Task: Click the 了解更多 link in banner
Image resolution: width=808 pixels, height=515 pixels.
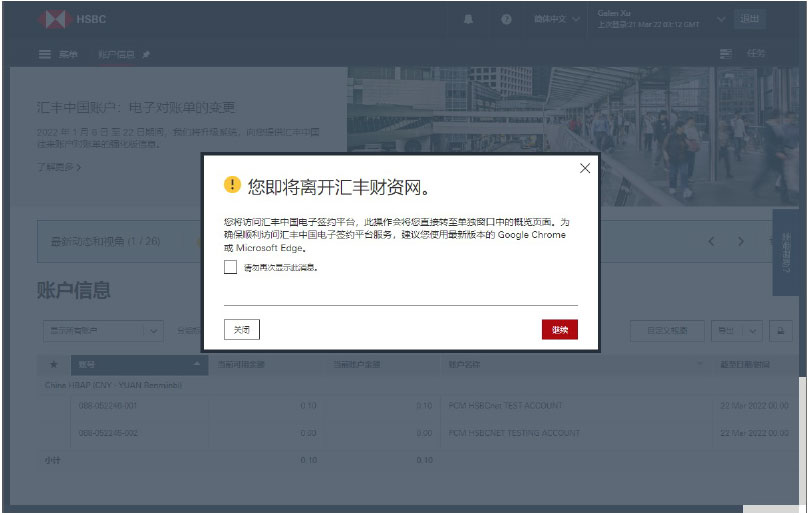Action: pos(59,167)
